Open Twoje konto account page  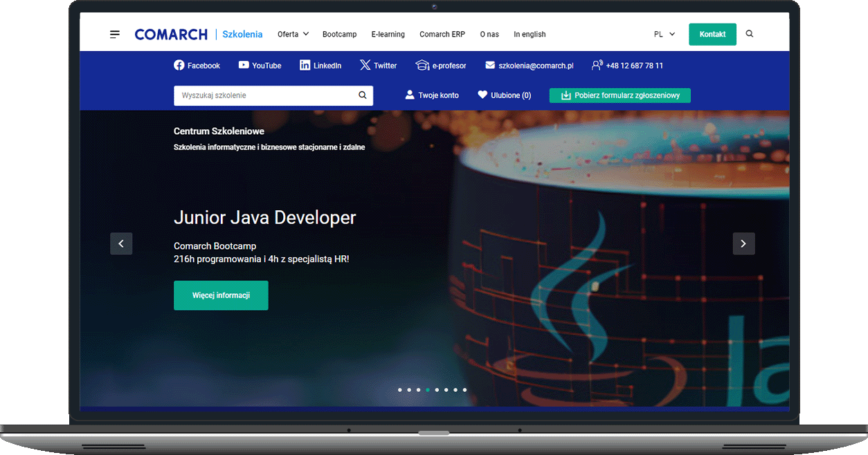432,95
